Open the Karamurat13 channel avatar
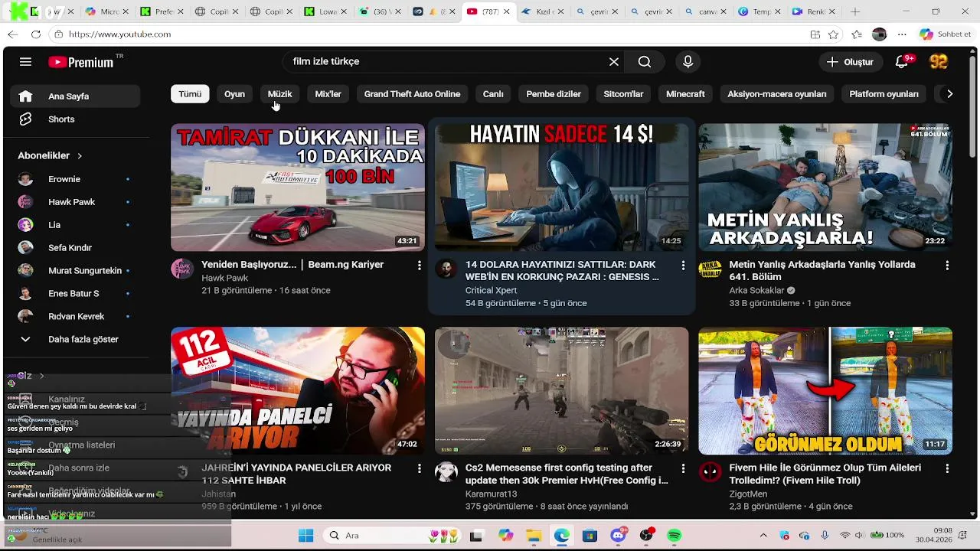 [x=446, y=471]
